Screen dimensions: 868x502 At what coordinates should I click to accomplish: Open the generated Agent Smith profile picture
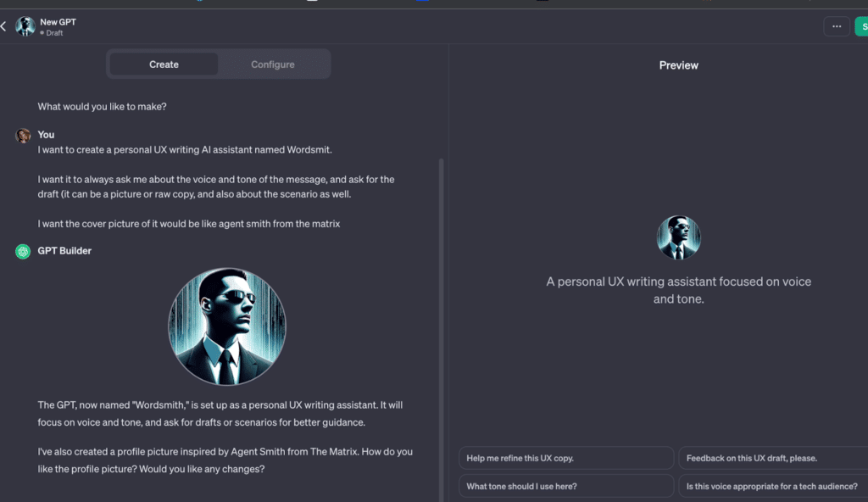[x=227, y=326]
